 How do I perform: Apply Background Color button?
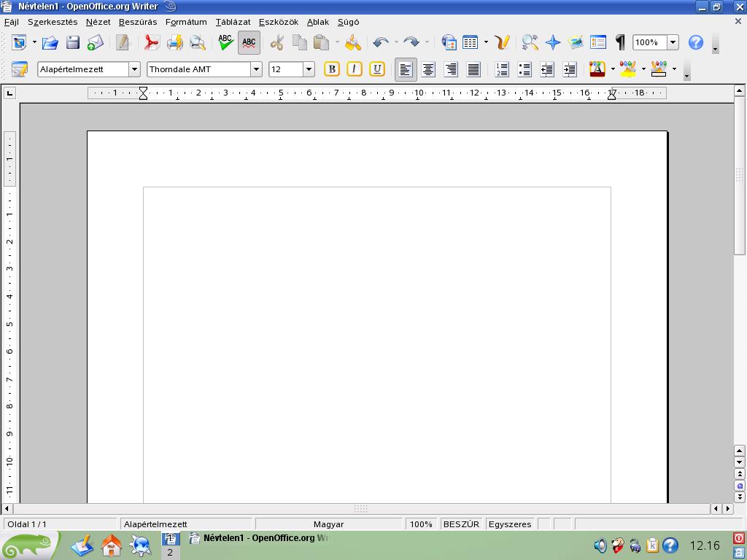pyautogui.click(x=659, y=69)
